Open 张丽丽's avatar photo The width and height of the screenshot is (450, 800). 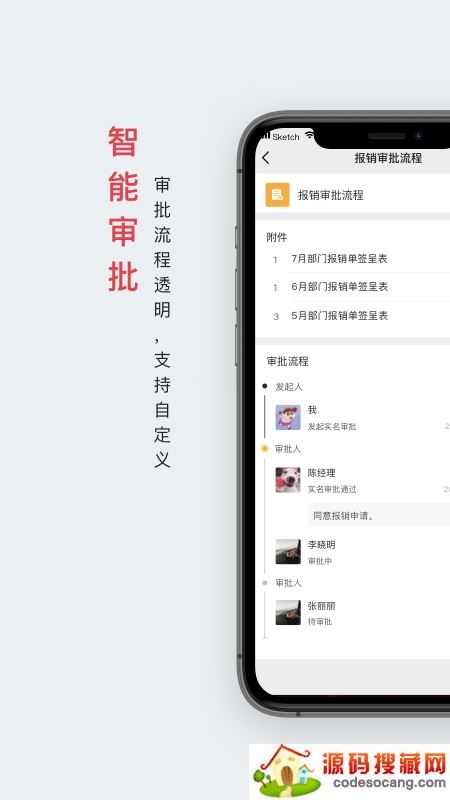[288, 612]
